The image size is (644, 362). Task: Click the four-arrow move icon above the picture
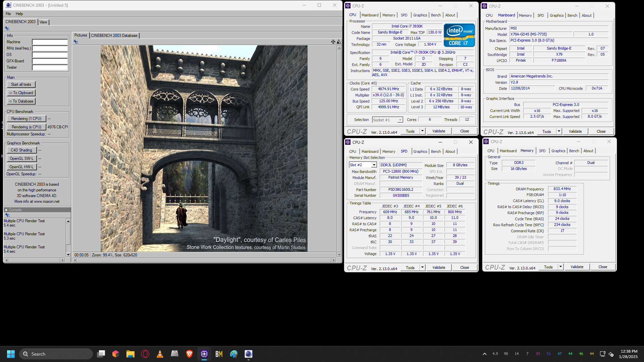(x=333, y=42)
